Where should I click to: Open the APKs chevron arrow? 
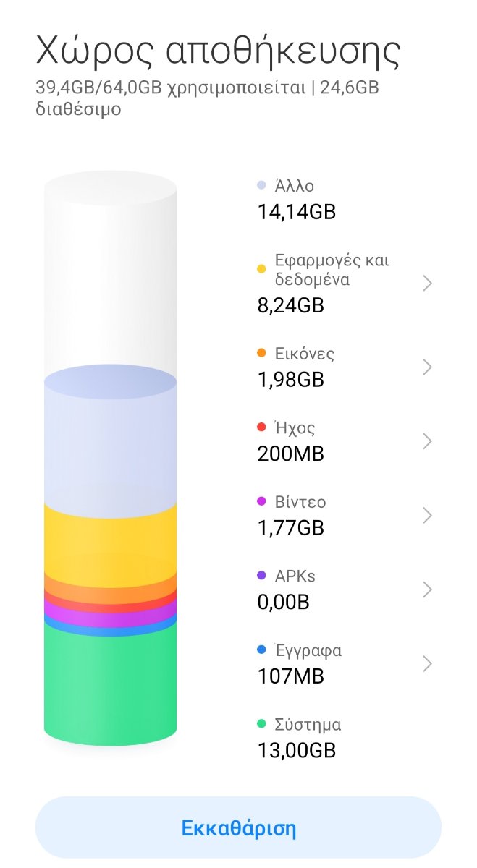pyautogui.click(x=427, y=590)
